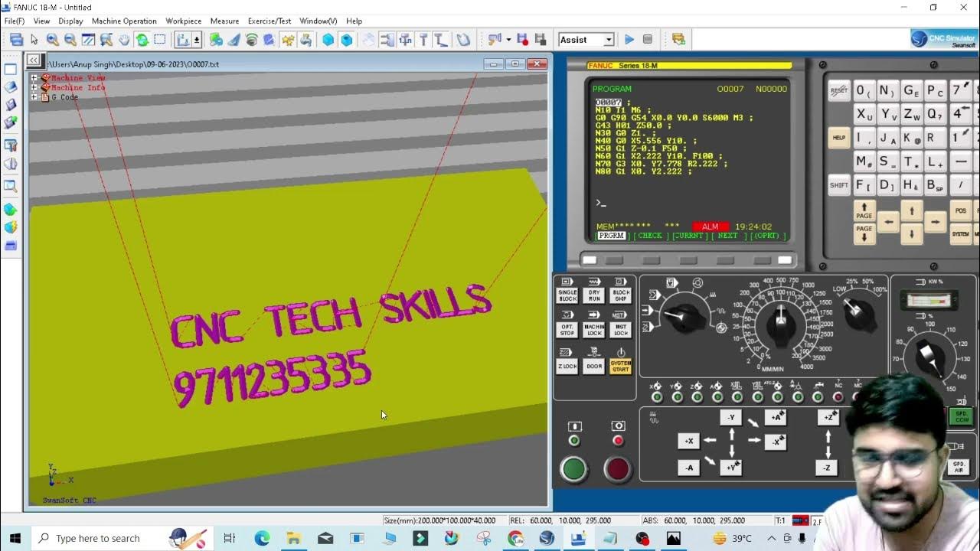Toggle Z LOCK button
The width and height of the screenshot is (980, 551).
pos(567,367)
